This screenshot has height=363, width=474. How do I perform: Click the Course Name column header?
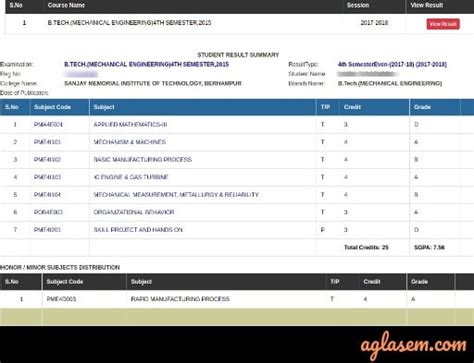tap(66, 5)
